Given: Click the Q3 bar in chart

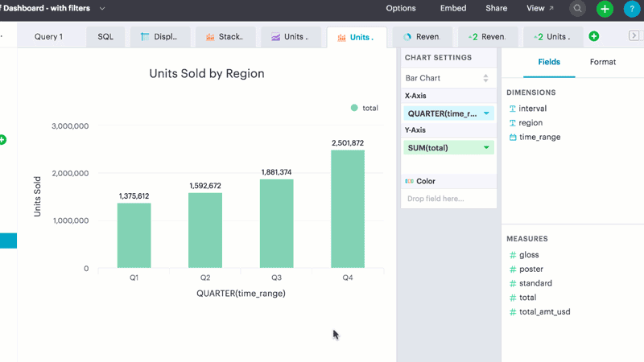Looking at the screenshot, I should [x=276, y=224].
